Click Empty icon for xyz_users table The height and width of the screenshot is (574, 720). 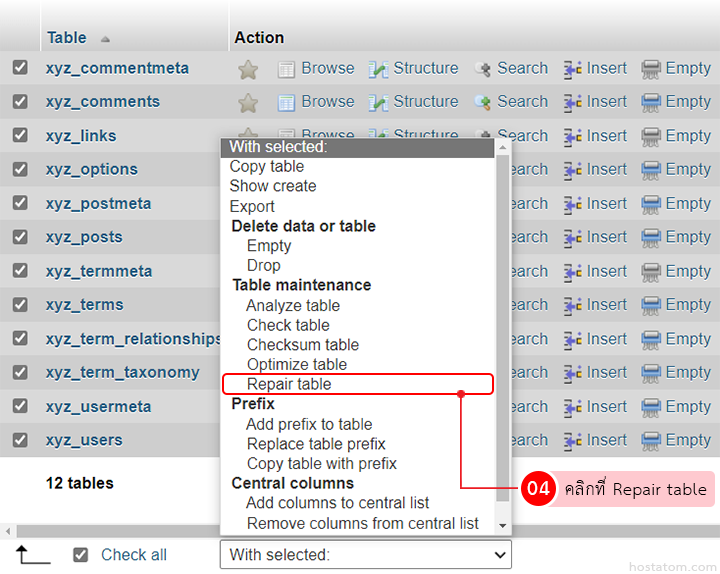point(651,440)
